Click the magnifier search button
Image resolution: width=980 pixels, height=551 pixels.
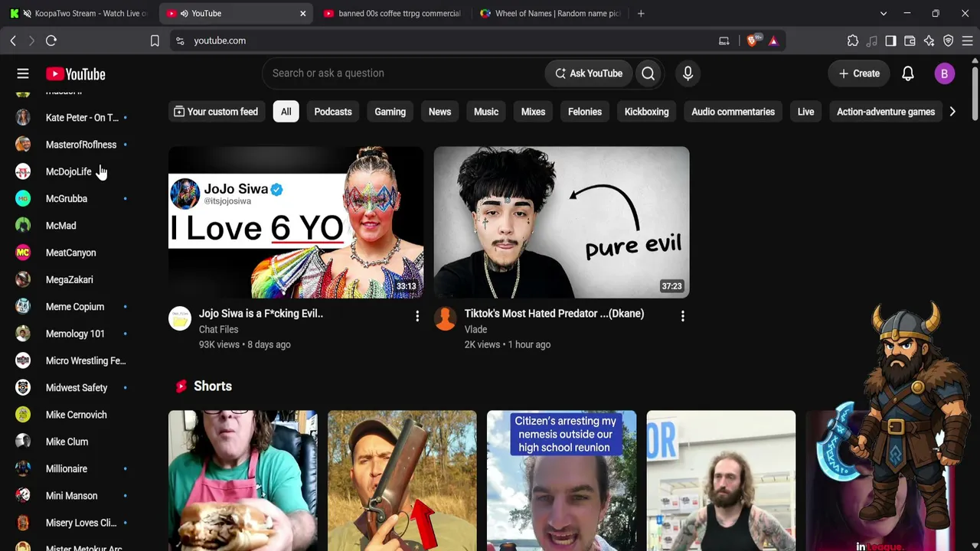coord(648,73)
